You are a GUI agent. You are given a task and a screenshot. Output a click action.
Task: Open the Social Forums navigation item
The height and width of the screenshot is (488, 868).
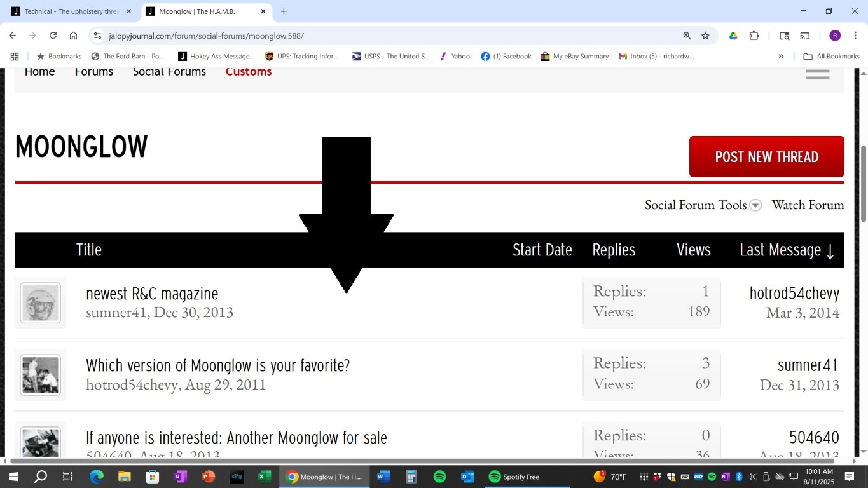tap(169, 72)
